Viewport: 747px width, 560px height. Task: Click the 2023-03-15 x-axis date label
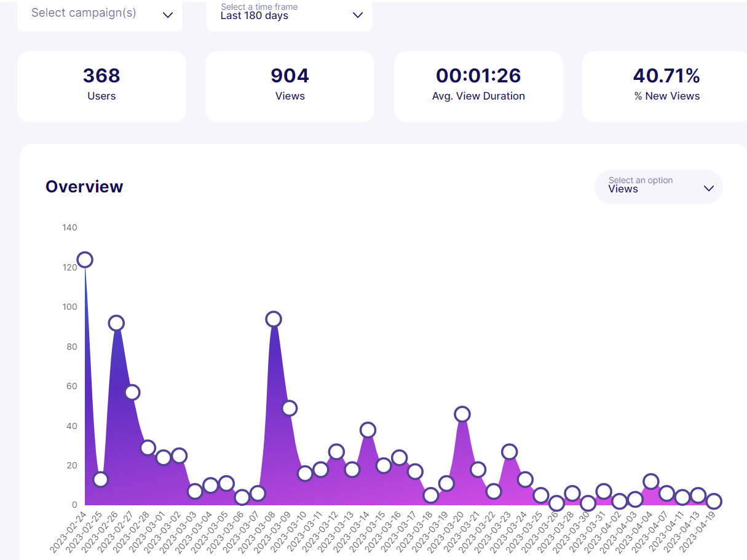366,531
